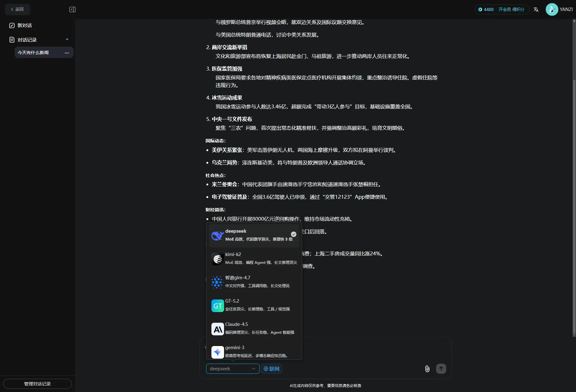Collapse the sidebar panel
Screen dimensions: 576x392
[x=72, y=9]
